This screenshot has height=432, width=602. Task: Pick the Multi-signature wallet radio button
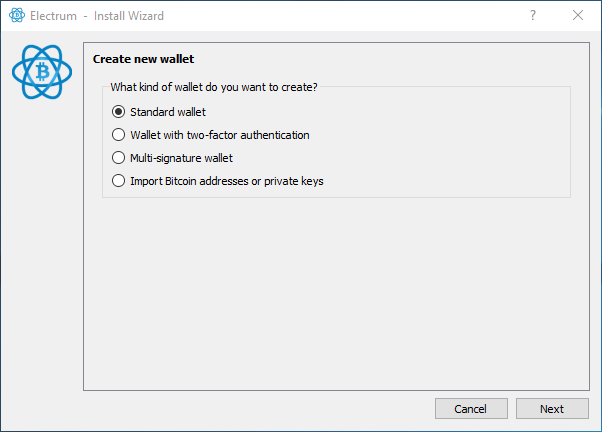pos(118,158)
